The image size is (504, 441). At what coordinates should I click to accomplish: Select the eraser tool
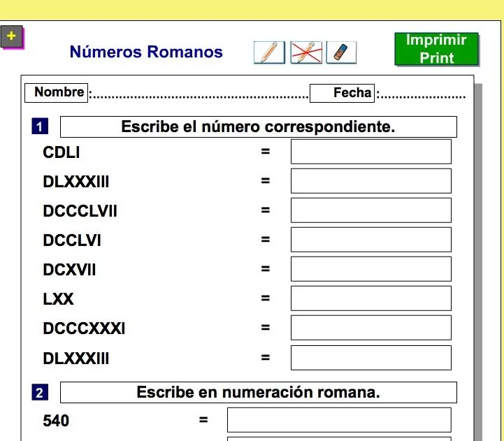pos(341,52)
